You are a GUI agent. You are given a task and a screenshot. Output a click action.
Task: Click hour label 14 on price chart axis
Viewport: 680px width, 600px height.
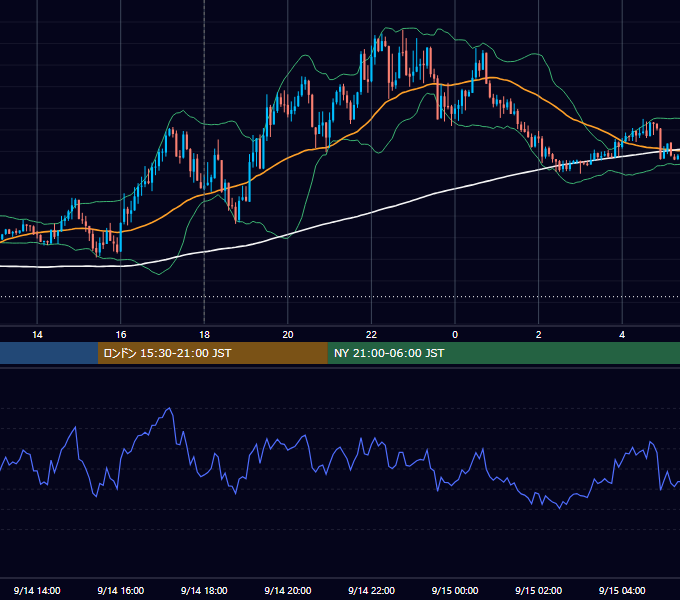37,335
